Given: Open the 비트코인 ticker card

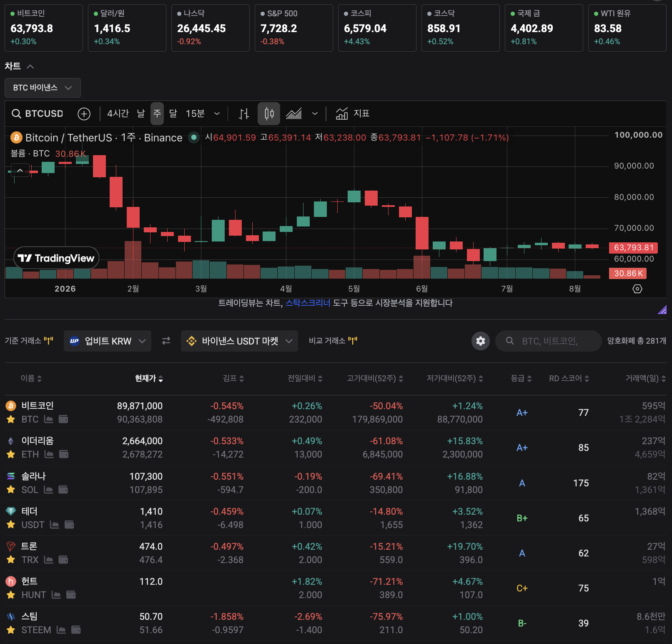Looking at the screenshot, I should pyautogui.click(x=44, y=28).
